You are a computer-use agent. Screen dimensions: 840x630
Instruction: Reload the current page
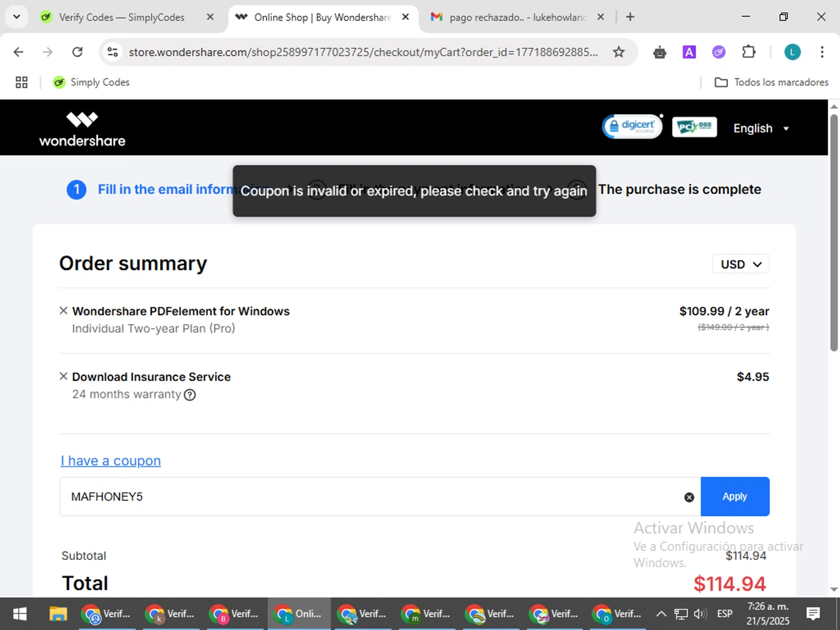click(77, 52)
